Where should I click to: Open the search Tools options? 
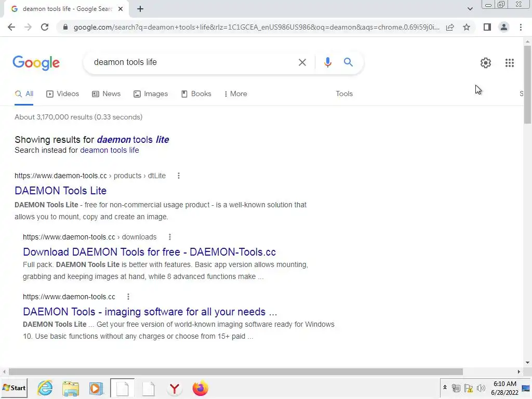pyautogui.click(x=344, y=94)
